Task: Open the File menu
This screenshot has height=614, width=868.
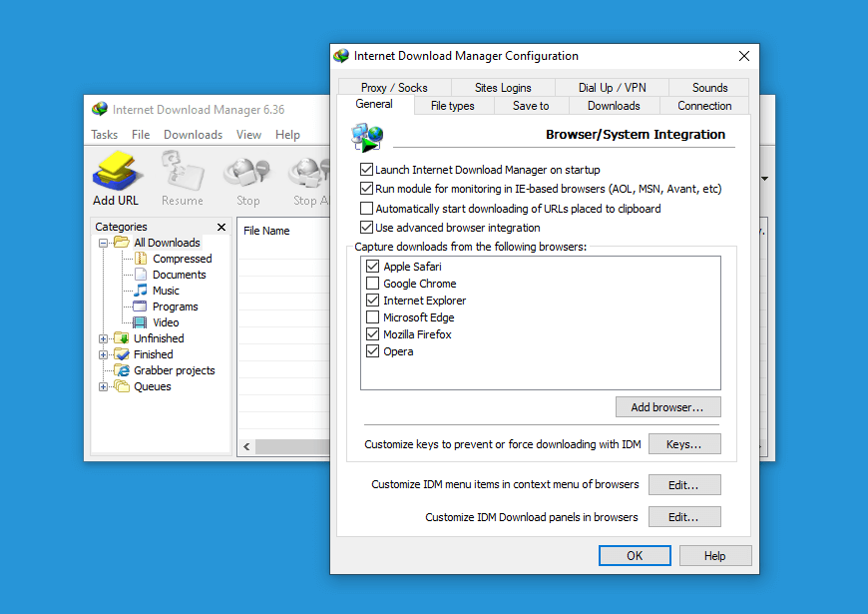Action: tap(141, 135)
